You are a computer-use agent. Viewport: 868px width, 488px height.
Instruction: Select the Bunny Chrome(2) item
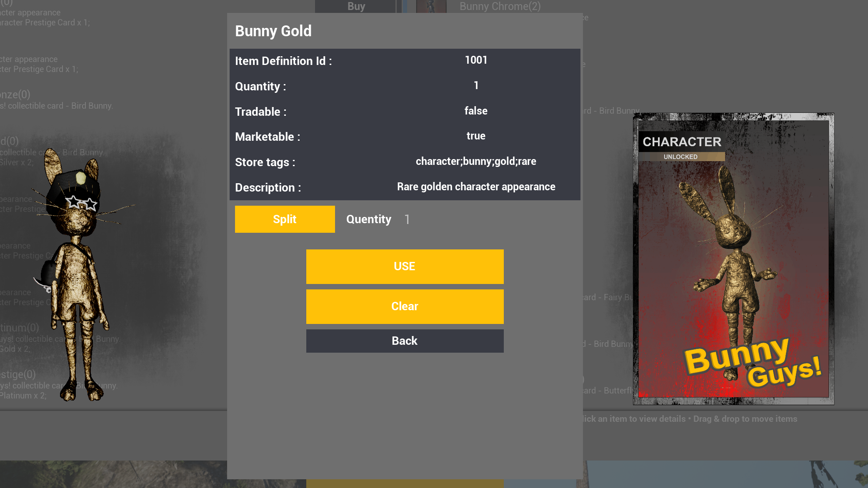[x=500, y=6]
